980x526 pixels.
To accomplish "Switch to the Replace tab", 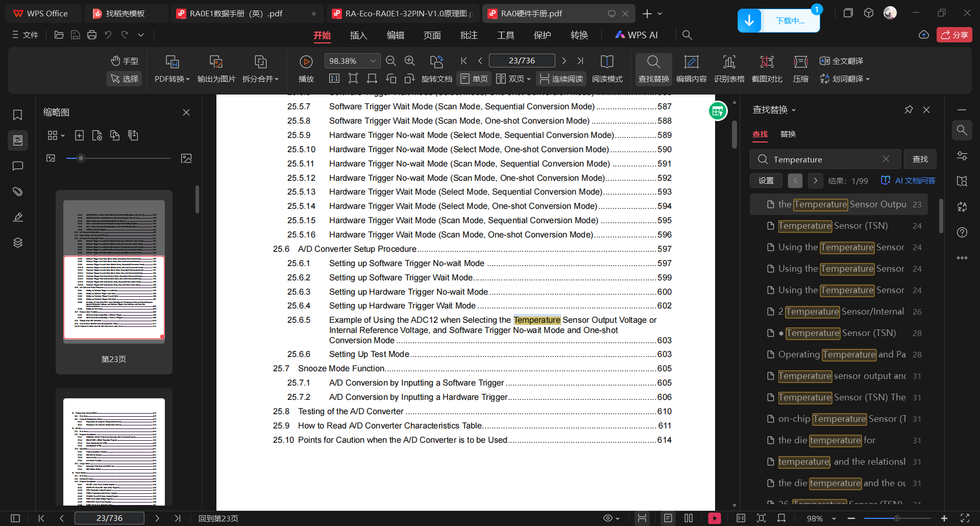I will [x=788, y=134].
